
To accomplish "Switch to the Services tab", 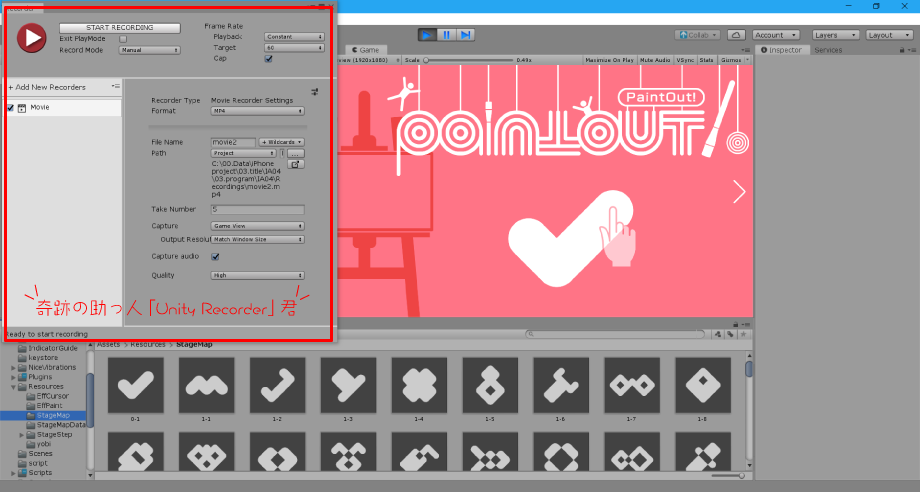I will (x=828, y=50).
